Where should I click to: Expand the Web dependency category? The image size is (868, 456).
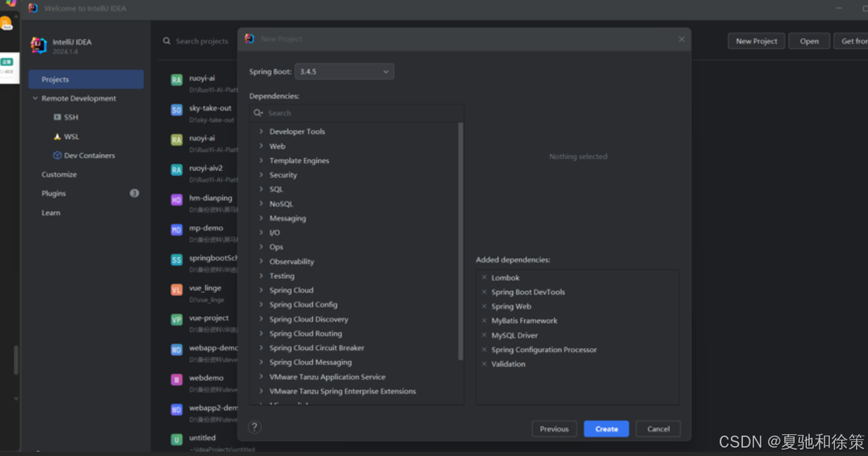261,146
